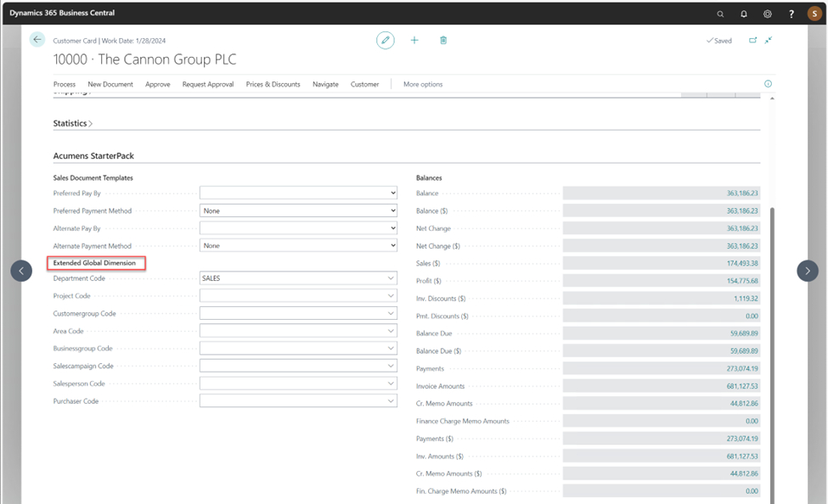Expand the Statistics section
The image size is (828, 504).
(x=73, y=124)
